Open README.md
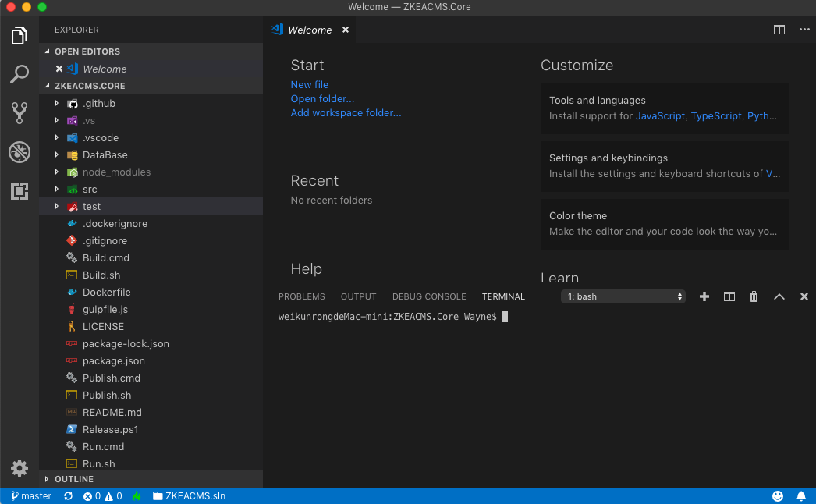816x504 pixels. tap(151, 413)
